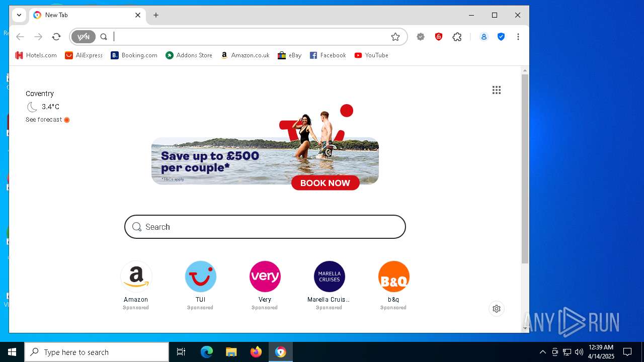644x362 pixels.
Task: Maximize the browser window
Action: 495,15
